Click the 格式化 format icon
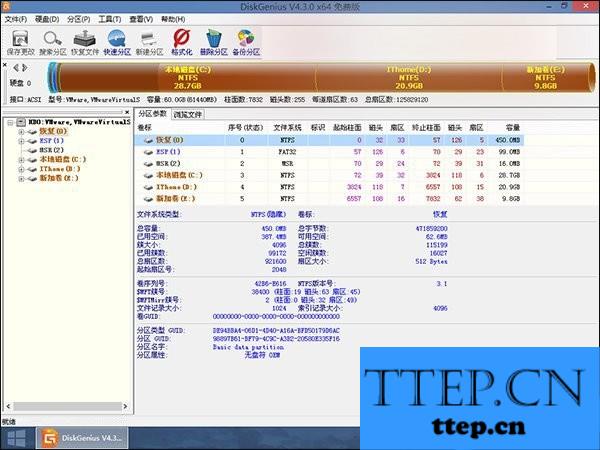600x450 pixels. 181,42
